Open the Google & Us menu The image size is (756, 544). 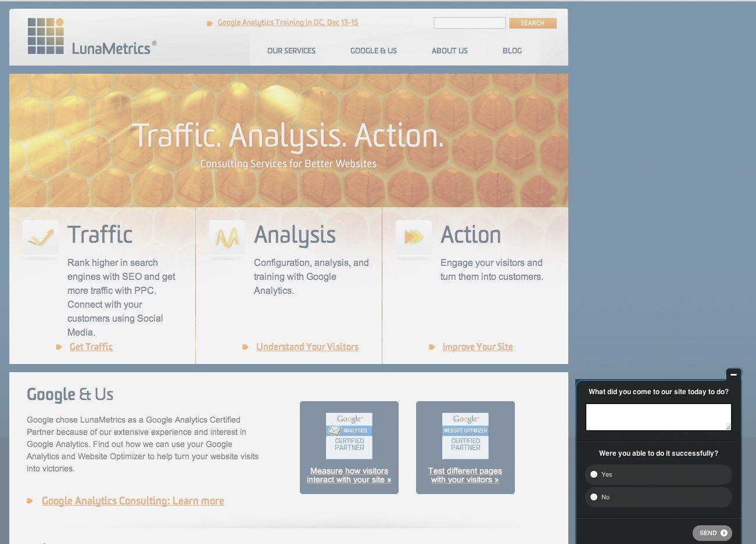[373, 51]
